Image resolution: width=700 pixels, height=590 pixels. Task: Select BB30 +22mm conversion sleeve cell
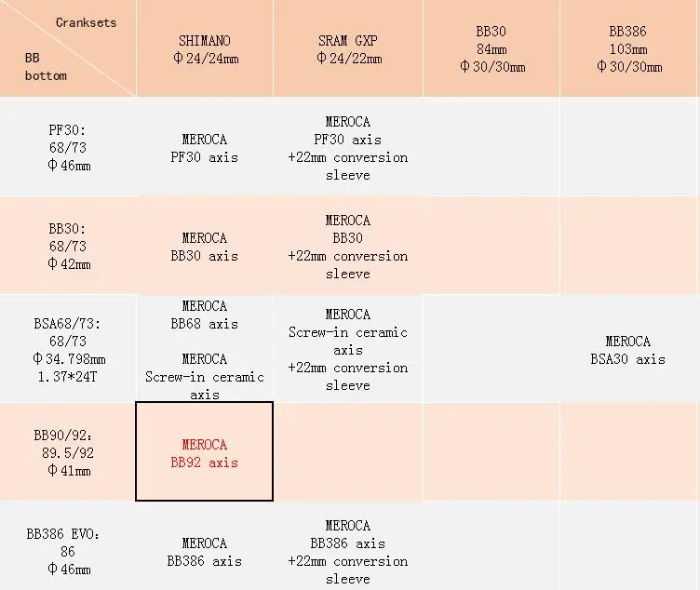(348, 246)
